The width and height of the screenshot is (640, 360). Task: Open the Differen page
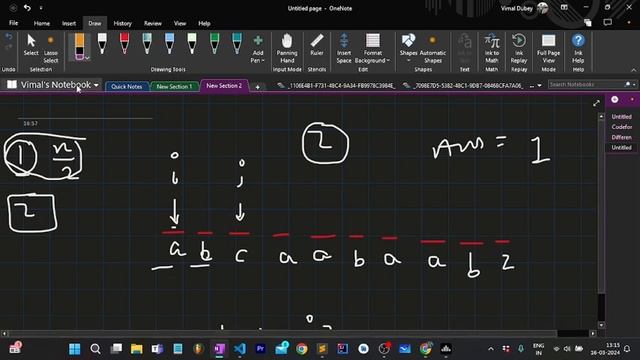[622, 137]
